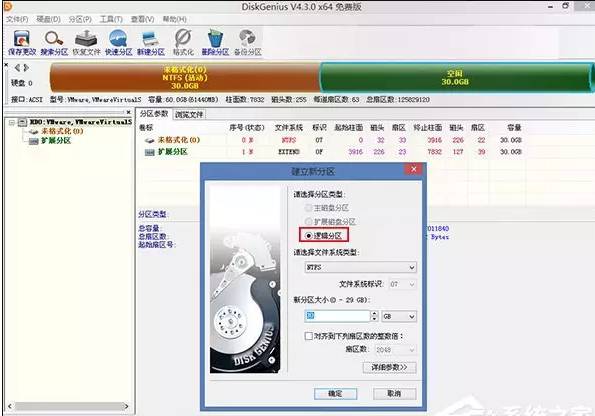Start 快速分区 quick partition tool
This screenshot has width=595, height=416.
118,42
